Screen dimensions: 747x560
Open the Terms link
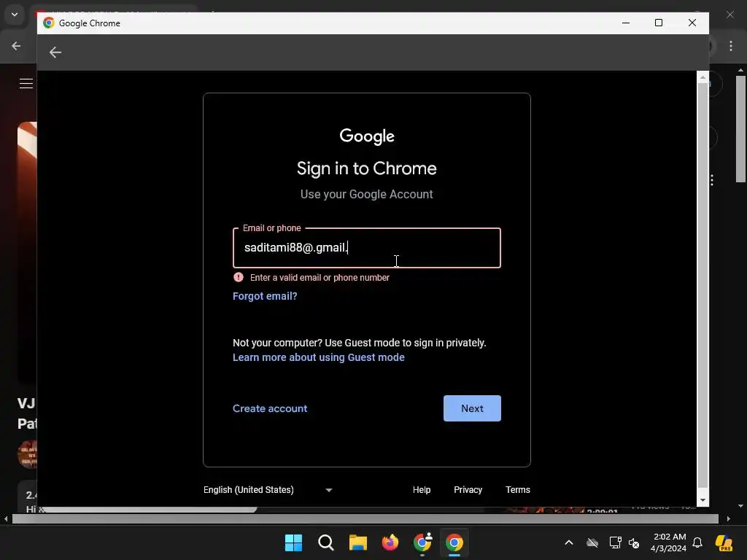[517, 489]
